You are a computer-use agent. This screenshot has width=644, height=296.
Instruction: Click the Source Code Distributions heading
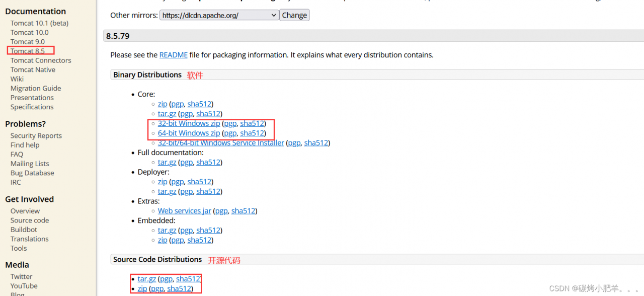pos(157,259)
